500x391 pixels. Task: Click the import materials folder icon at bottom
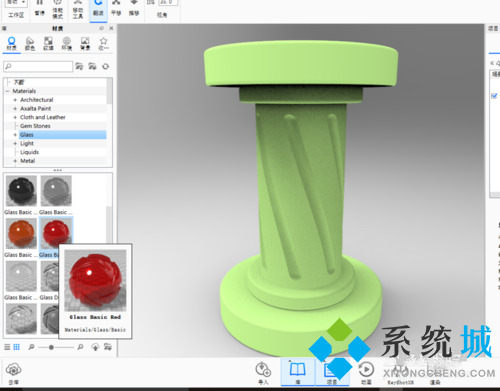pyautogui.click(x=108, y=347)
